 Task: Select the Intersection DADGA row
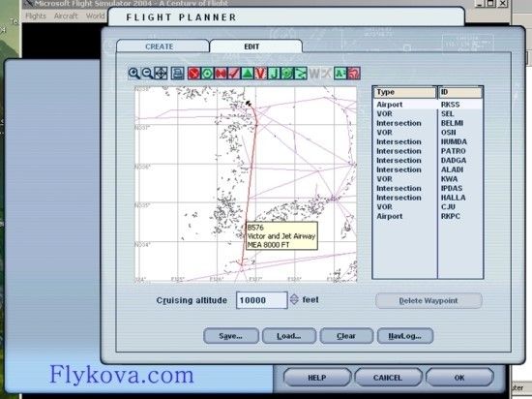(x=429, y=161)
